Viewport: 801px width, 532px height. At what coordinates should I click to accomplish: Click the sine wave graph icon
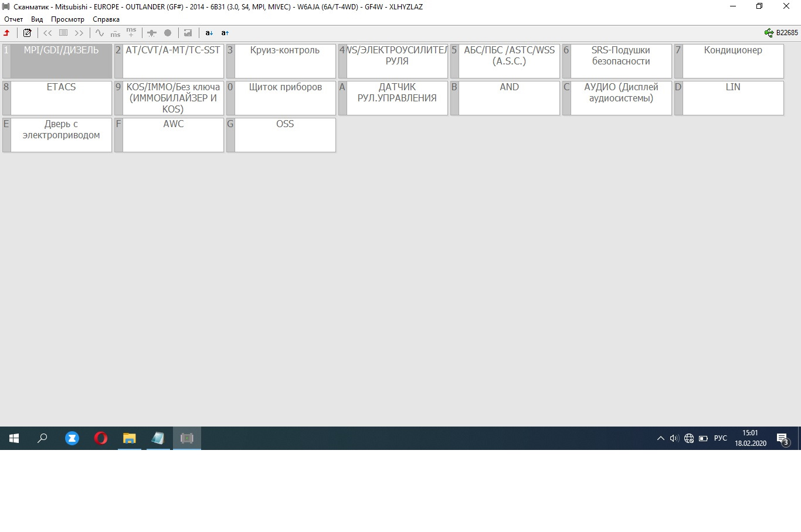click(100, 33)
